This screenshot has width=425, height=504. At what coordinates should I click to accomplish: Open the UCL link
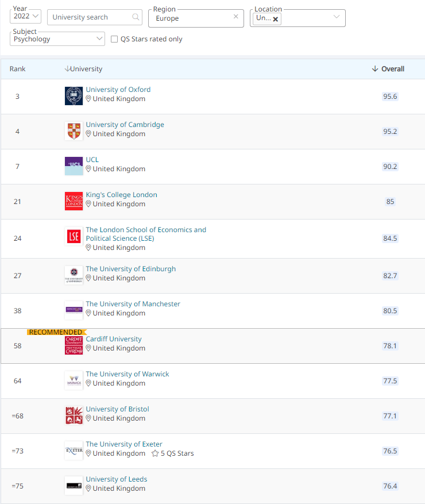tap(92, 159)
